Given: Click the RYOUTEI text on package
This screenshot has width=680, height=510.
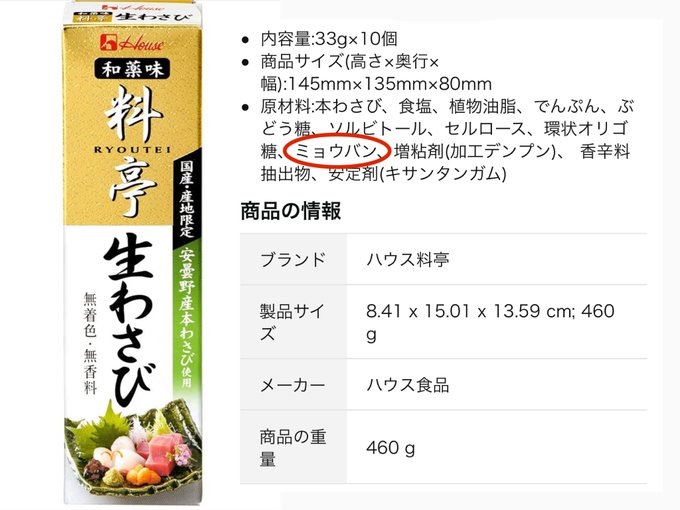Looking at the screenshot, I should click(132, 150).
